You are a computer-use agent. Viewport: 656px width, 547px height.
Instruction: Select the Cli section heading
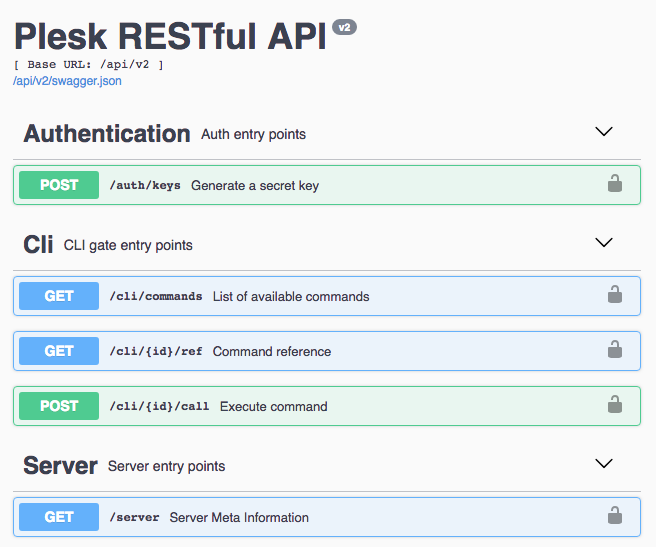[38, 244]
